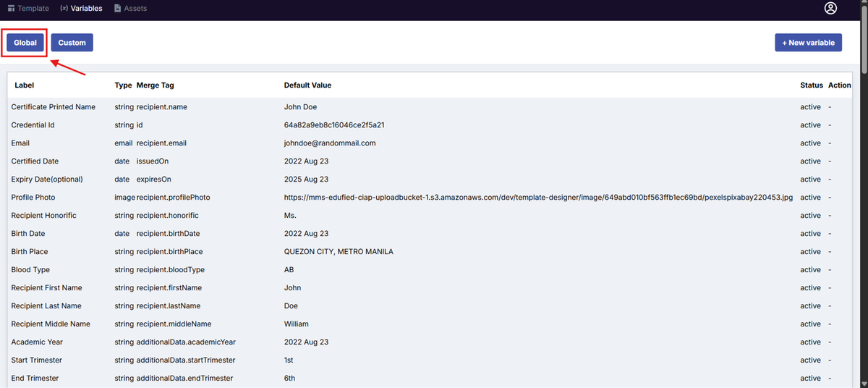Select the Blood Type label
Viewport: 868px width, 388px height.
[x=30, y=270]
